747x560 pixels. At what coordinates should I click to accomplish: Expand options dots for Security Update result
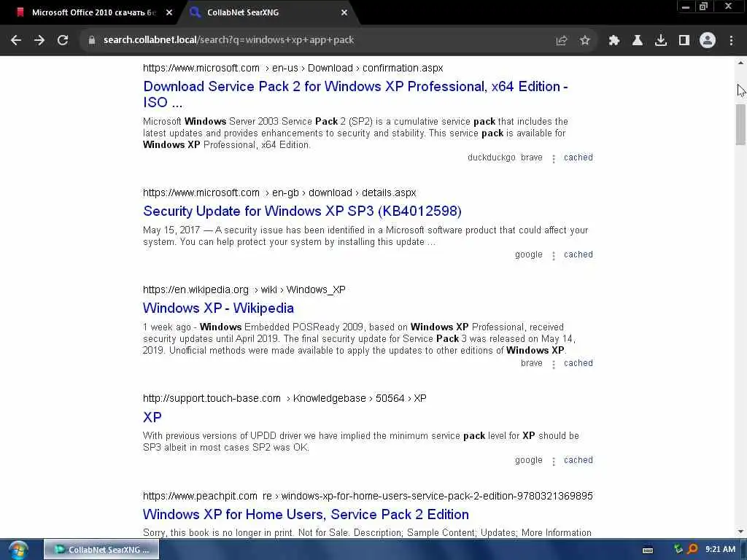[x=554, y=256]
